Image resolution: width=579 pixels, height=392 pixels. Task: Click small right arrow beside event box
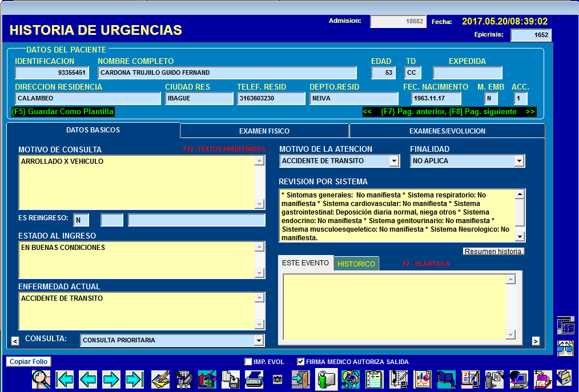(536, 341)
